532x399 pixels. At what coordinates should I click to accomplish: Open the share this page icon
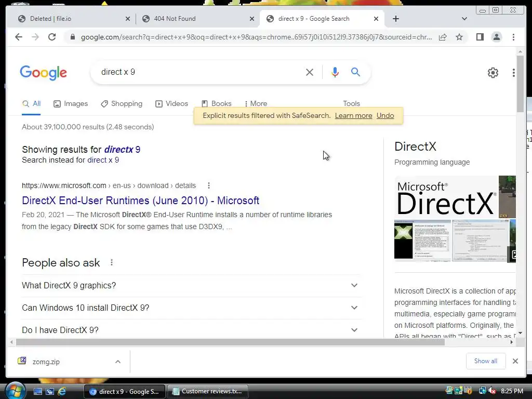click(443, 37)
